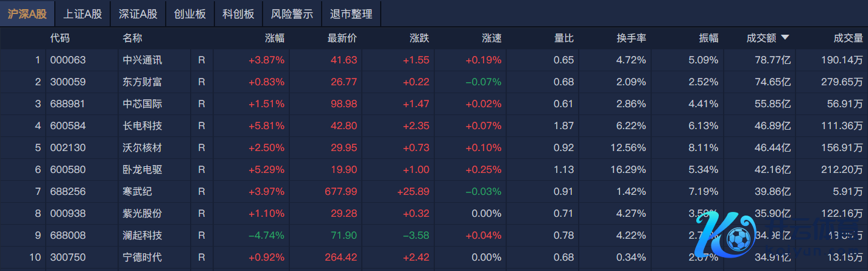Click the R badge next to 寒武纪
Viewport: 868px width, 271px height.
point(202,192)
